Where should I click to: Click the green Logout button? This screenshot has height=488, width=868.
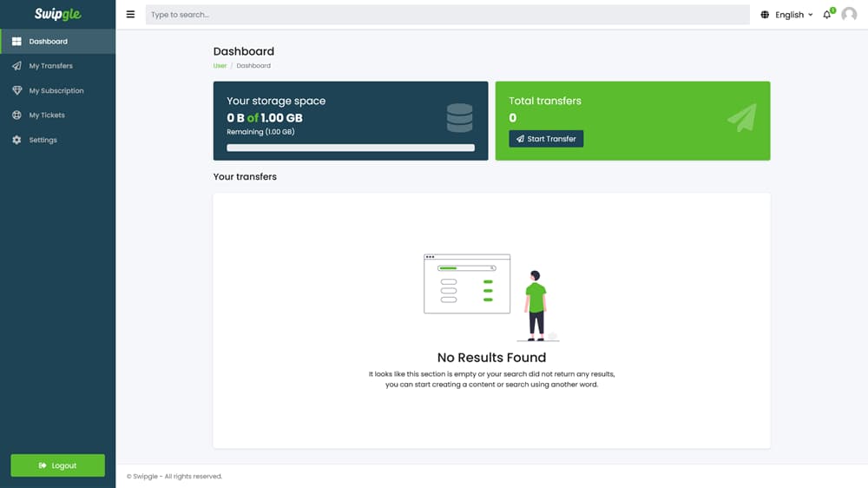[57, 465]
